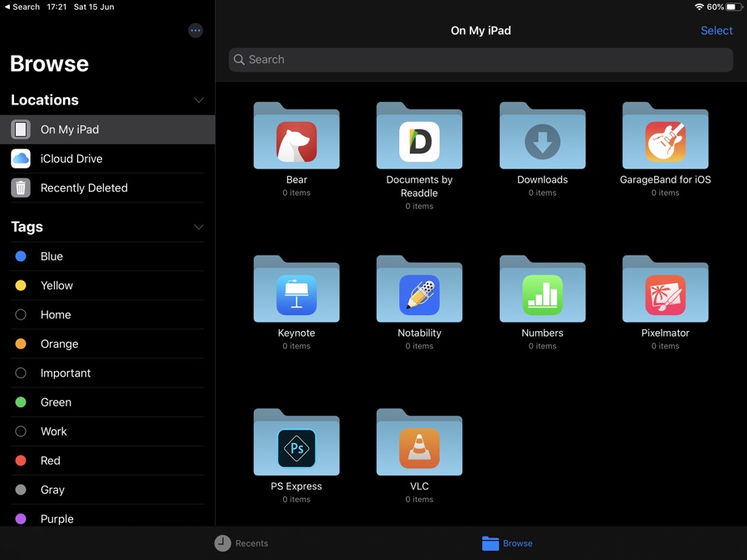The width and height of the screenshot is (747, 560).
Task: Click the Purple tag color dot
Action: click(21, 519)
